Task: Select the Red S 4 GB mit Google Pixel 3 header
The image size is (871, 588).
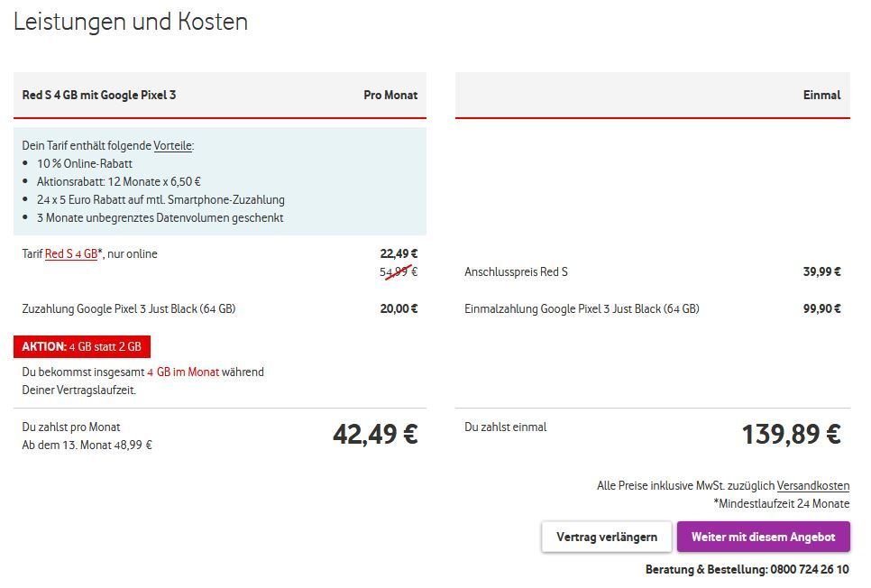Action: pyautogui.click(x=99, y=95)
